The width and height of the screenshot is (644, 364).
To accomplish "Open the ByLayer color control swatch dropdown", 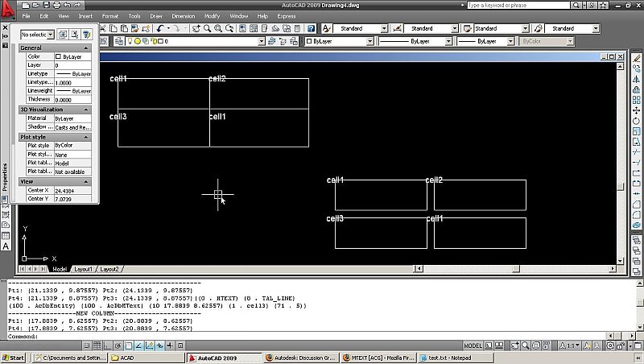I will coord(338,41).
